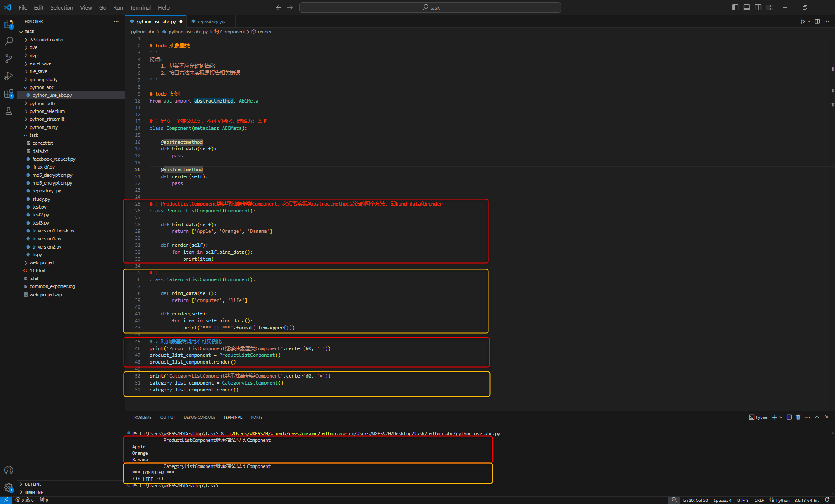Switch to the PROBLEMS panel tab

tap(142, 418)
